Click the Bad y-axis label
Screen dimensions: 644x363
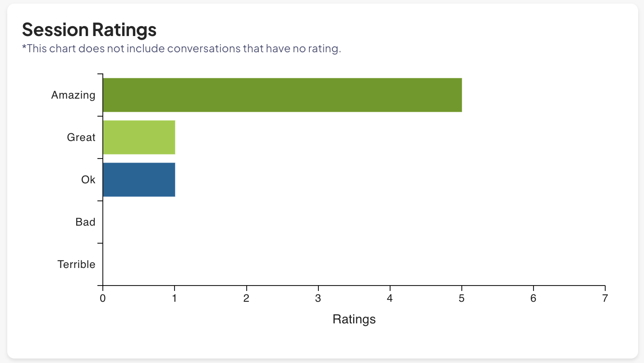click(x=86, y=222)
